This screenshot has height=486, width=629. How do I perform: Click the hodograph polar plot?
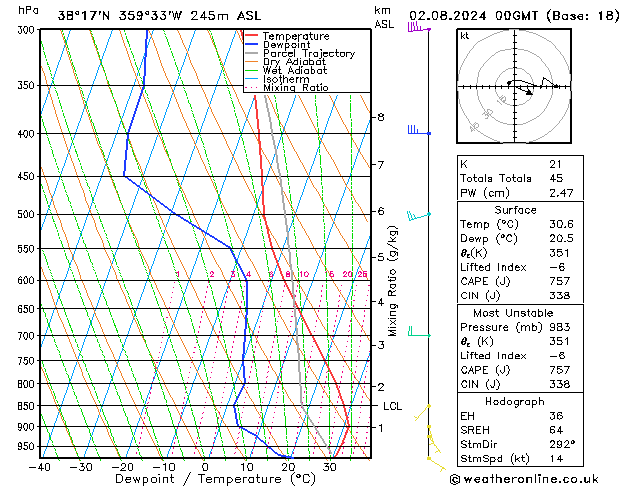[x=514, y=86]
